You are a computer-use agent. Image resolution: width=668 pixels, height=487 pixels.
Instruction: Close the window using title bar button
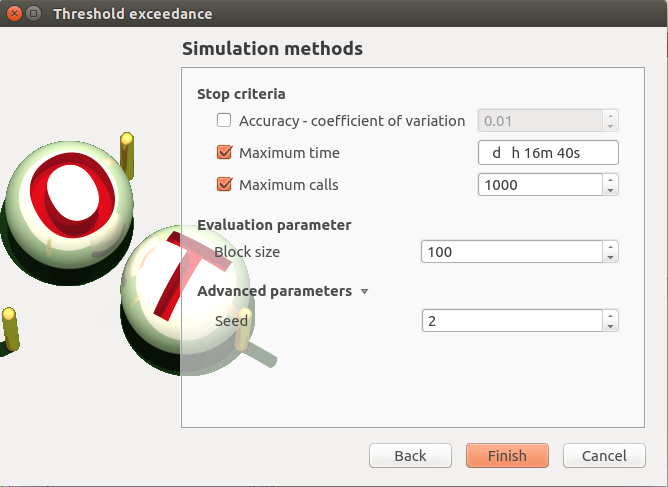click(x=13, y=14)
